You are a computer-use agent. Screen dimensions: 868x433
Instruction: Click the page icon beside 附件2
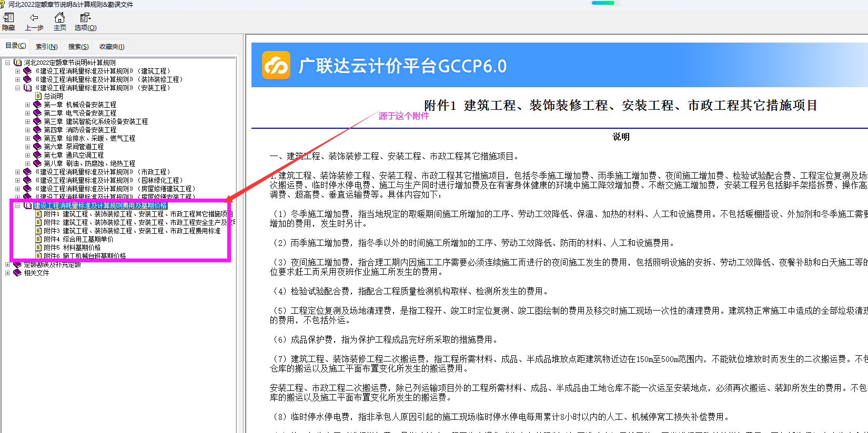tap(38, 222)
